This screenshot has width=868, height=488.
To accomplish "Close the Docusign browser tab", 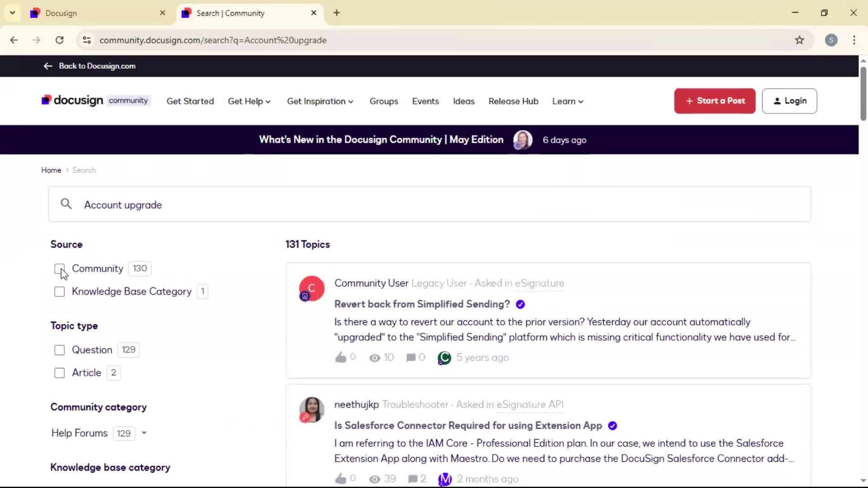I will coord(163,13).
